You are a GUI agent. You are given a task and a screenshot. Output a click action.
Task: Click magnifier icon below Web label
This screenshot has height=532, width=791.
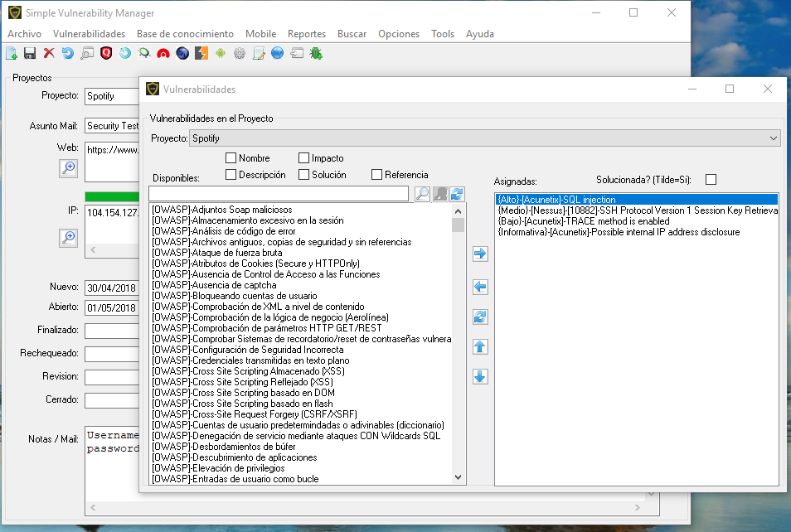coord(68,168)
